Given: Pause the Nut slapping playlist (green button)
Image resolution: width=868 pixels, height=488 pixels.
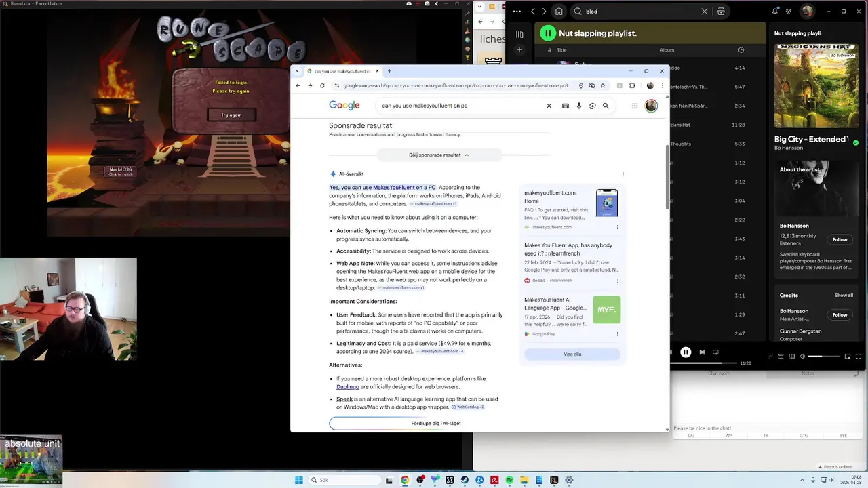Looking at the screenshot, I should (x=548, y=33).
